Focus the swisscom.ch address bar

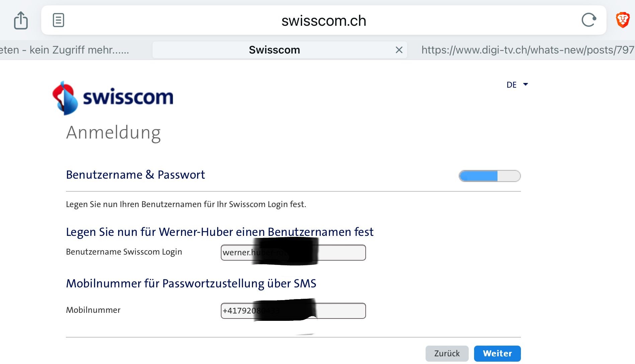323,21
